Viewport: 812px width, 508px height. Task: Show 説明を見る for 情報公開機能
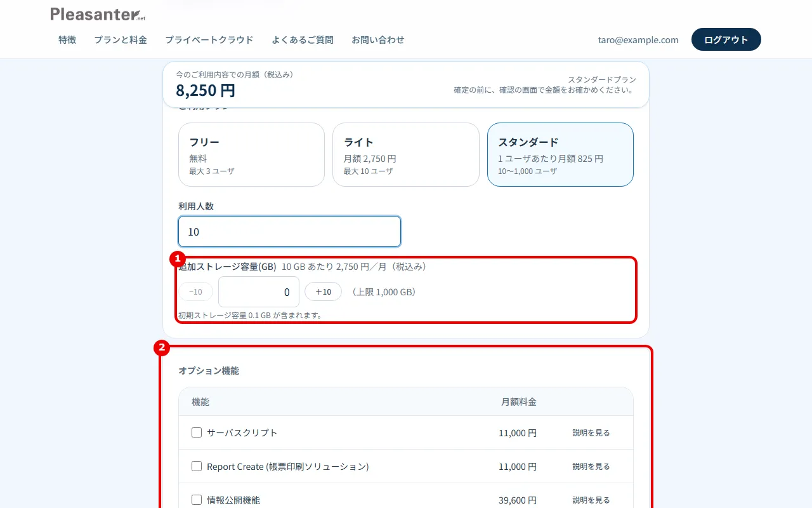click(591, 500)
